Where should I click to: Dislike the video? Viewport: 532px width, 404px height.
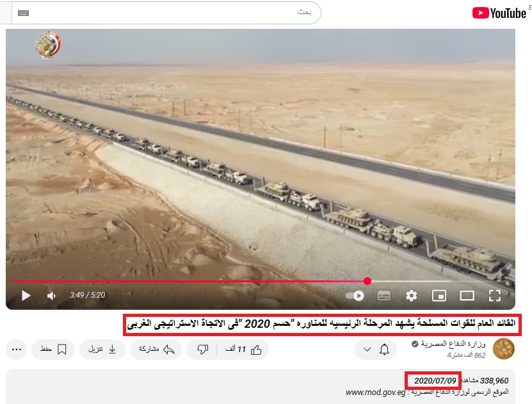(202, 350)
